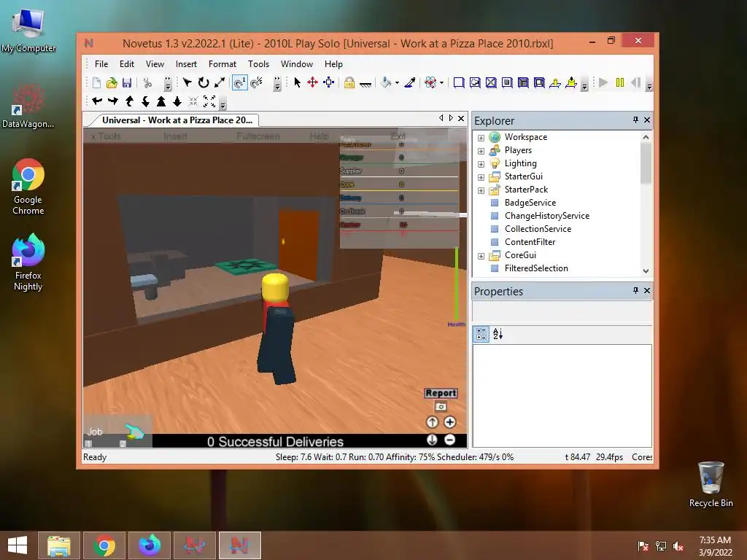Save the place using the floppy disk icon
Screen dimensions: 747x560
pyautogui.click(x=127, y=83)
